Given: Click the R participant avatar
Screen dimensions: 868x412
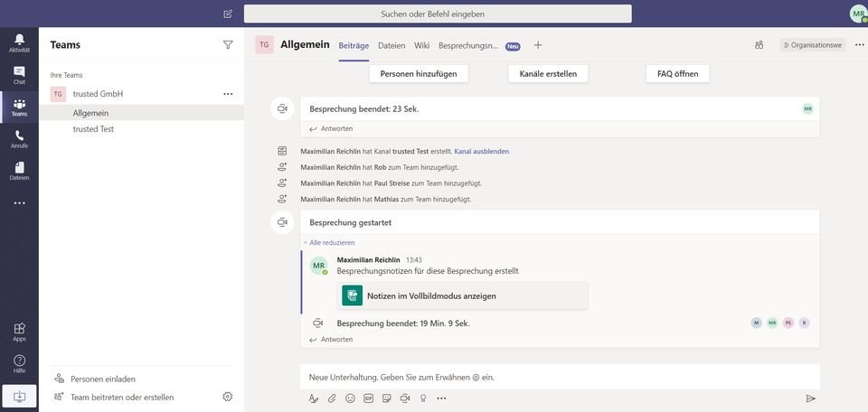Looking at the screenshot, I should pyautogui.click(x=805, y=323).
